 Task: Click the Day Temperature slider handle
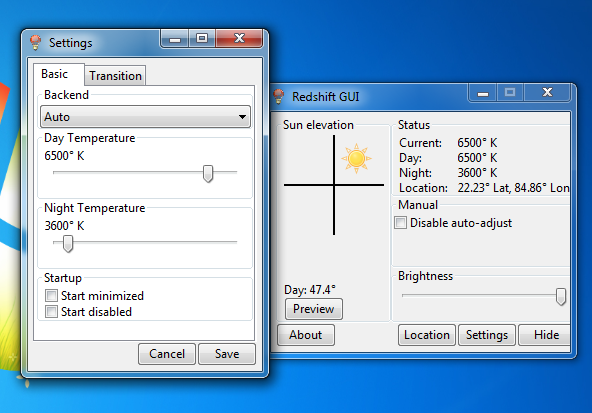click(208, 173)
